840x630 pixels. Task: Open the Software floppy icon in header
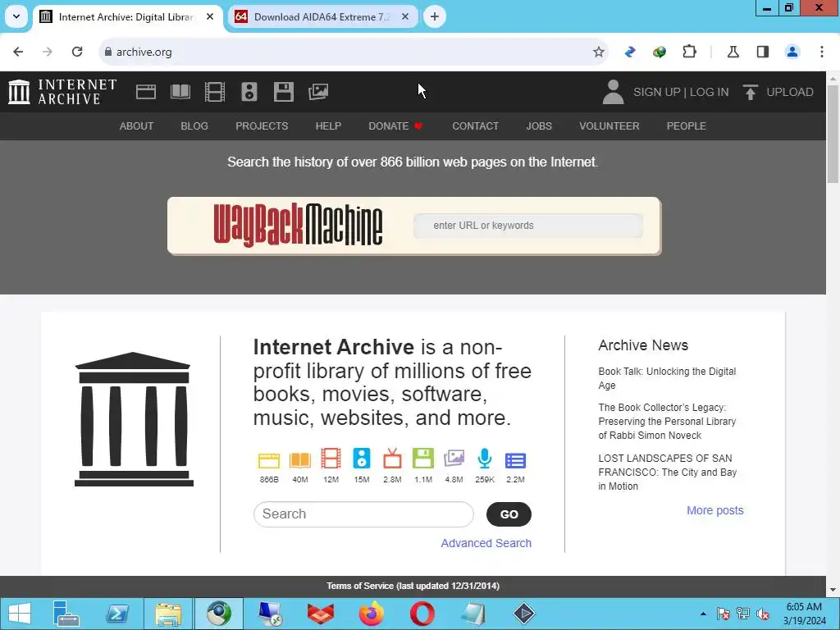coord(283,92)
